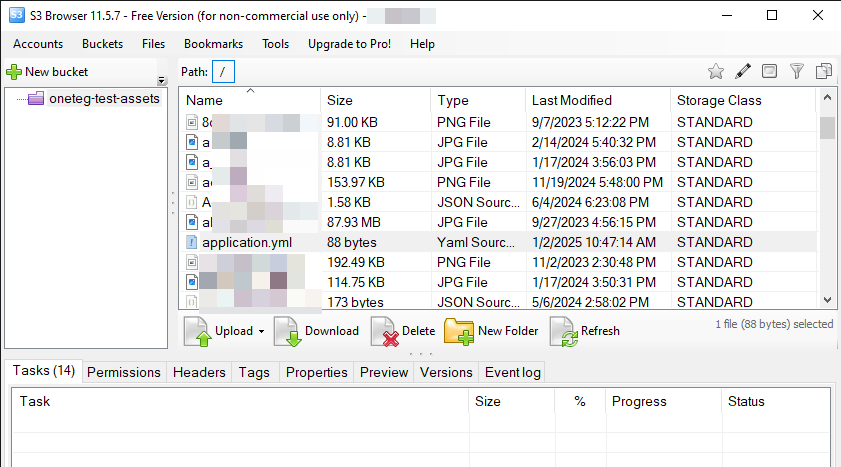Open the Event log tab
Viewport: 841px width, 467px height.
(513, 372)
